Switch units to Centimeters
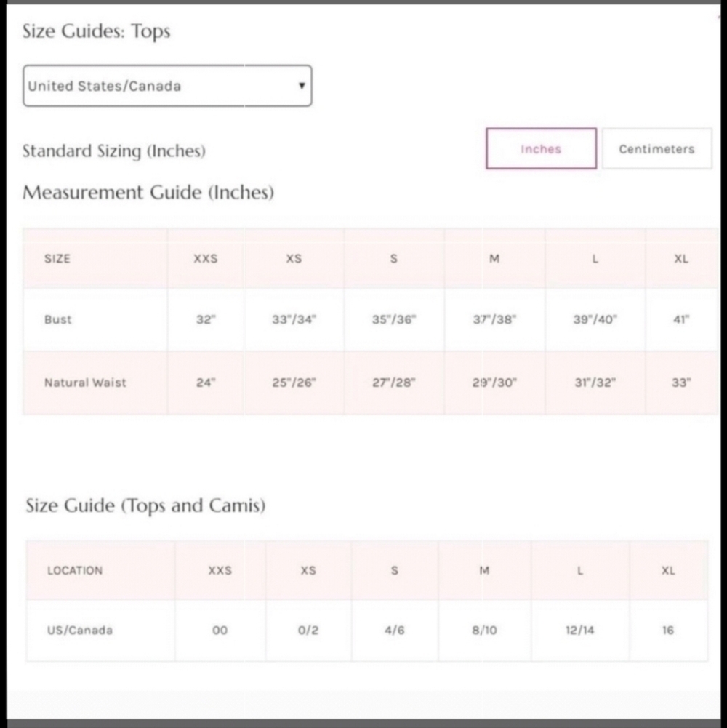727x728 pixels. (656, 148)
